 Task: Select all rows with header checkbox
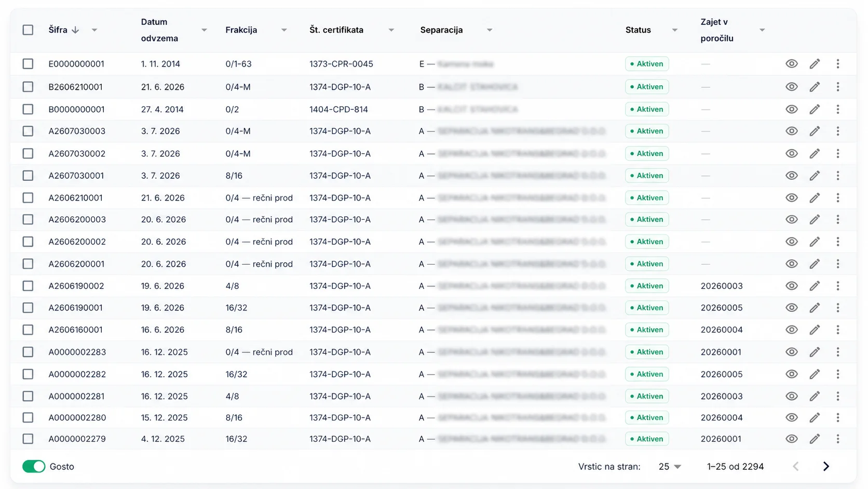click(28, 30)
